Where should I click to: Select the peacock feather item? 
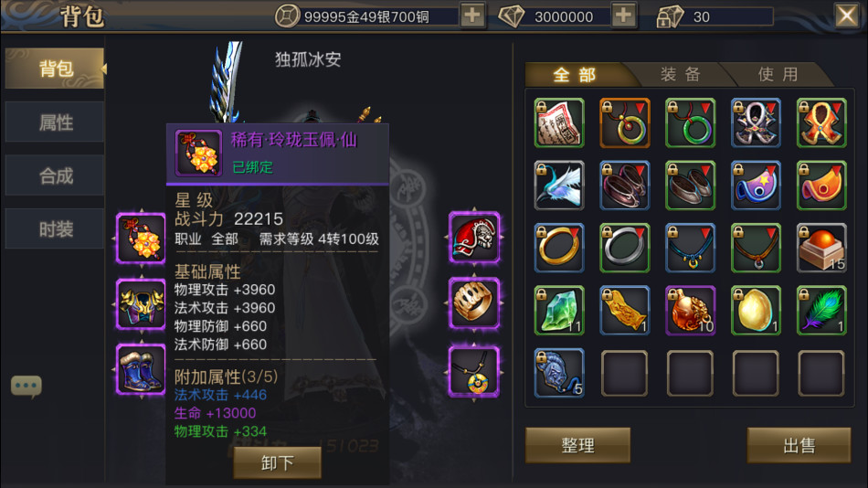pyautogui.click(x=821, y=311)
